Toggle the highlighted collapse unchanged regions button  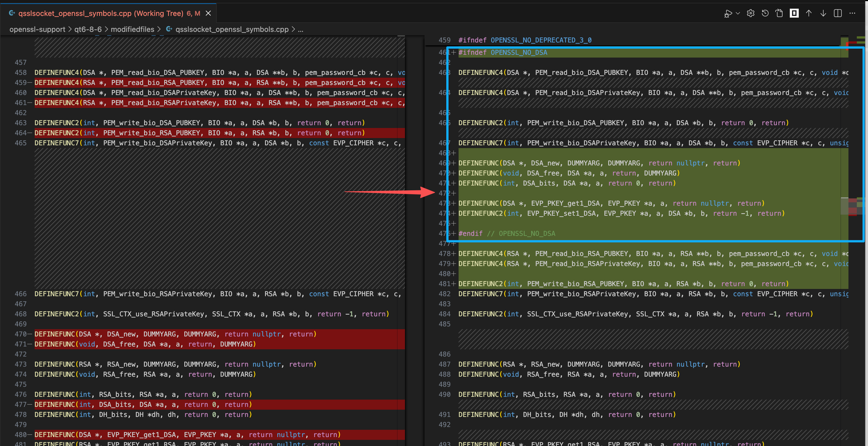pyautogui.click(x=794, y=13)
